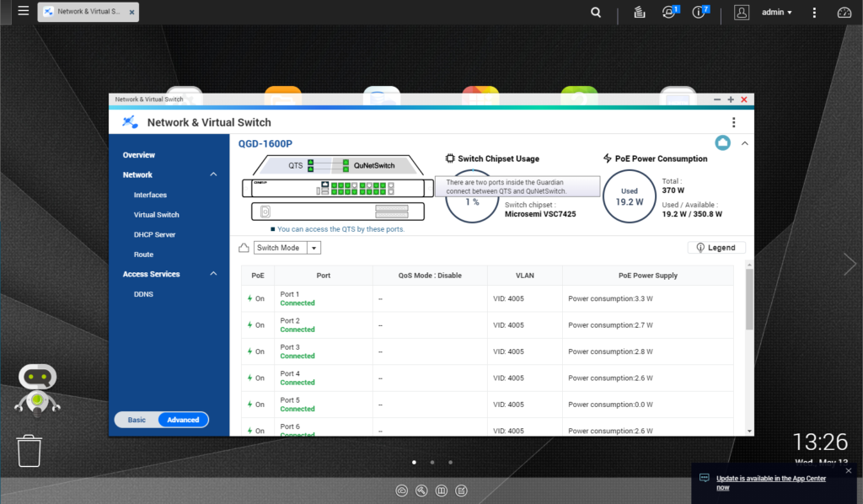Image resolution: width=863 pixels, height=504 pixels.
Task: Close the Network & Virtual Switch taskbar tab
Action: 131,12
